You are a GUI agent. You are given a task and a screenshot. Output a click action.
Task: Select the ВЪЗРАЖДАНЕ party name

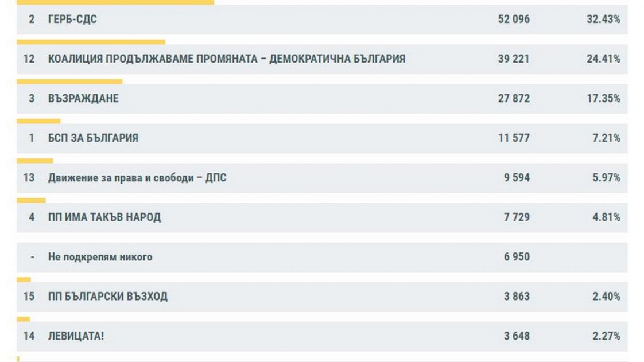[x=83, y=99]
